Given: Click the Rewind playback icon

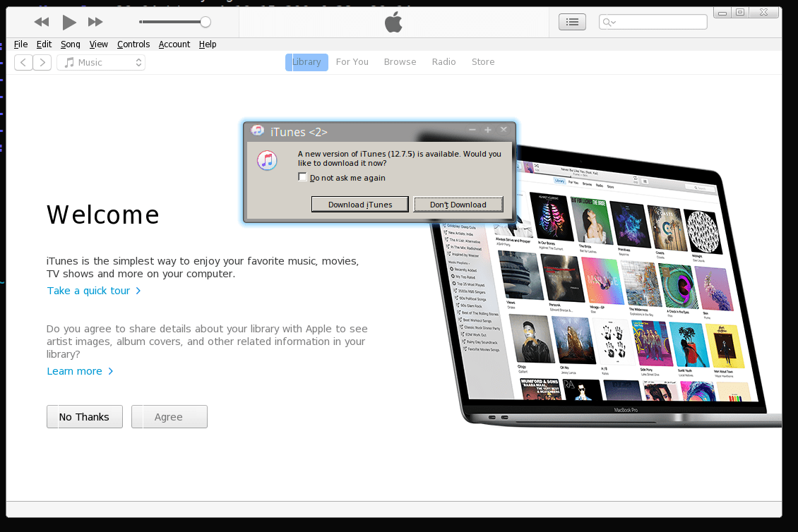Looking at the screenshot, I should (41, 22).
